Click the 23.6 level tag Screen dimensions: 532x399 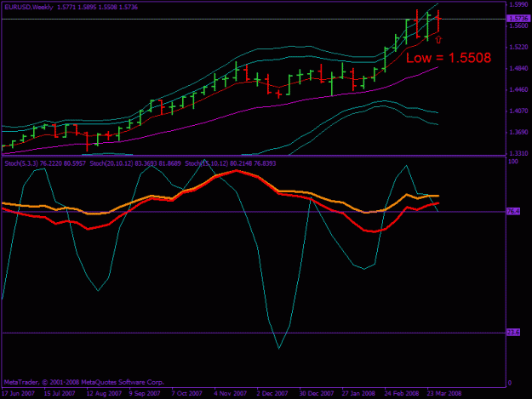(x=513, y=333)
